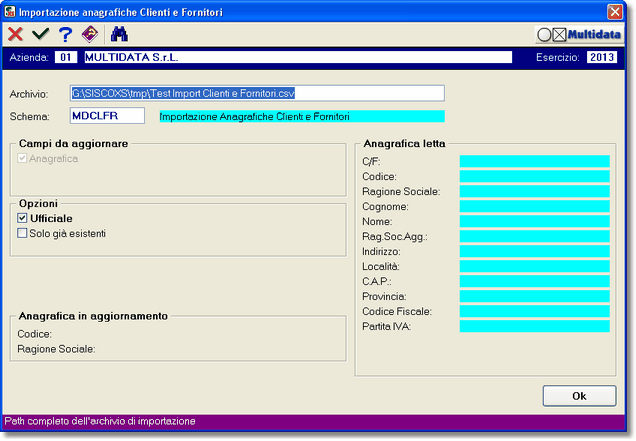Click the application icon in title bar
Image resolution: width=636 pixels, height=441 pixels.
(x=10, y=12)
